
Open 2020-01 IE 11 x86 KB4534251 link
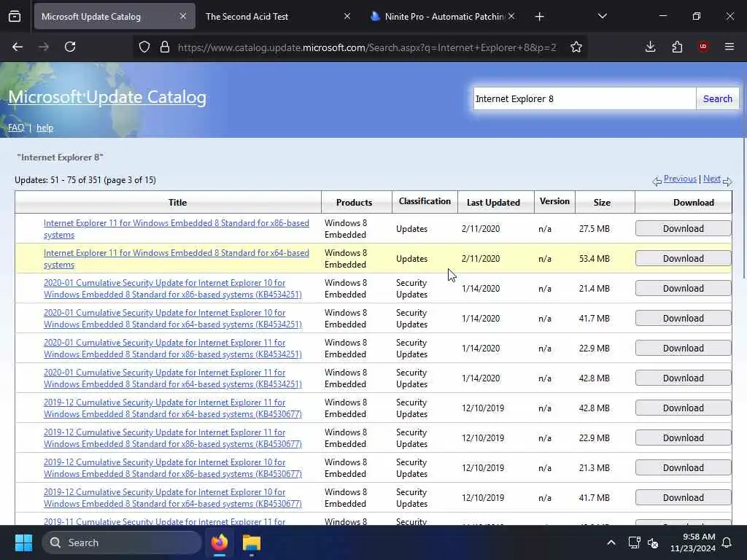coord(172,349)
